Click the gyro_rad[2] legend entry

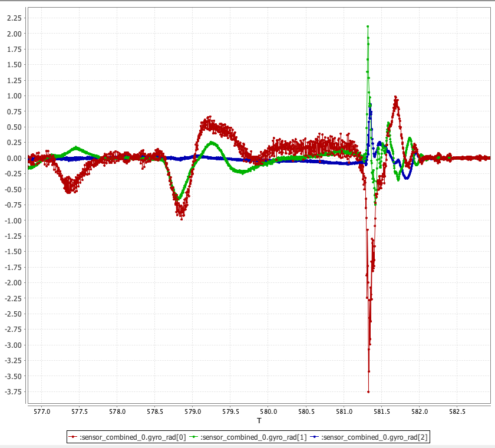click(369, 437)
